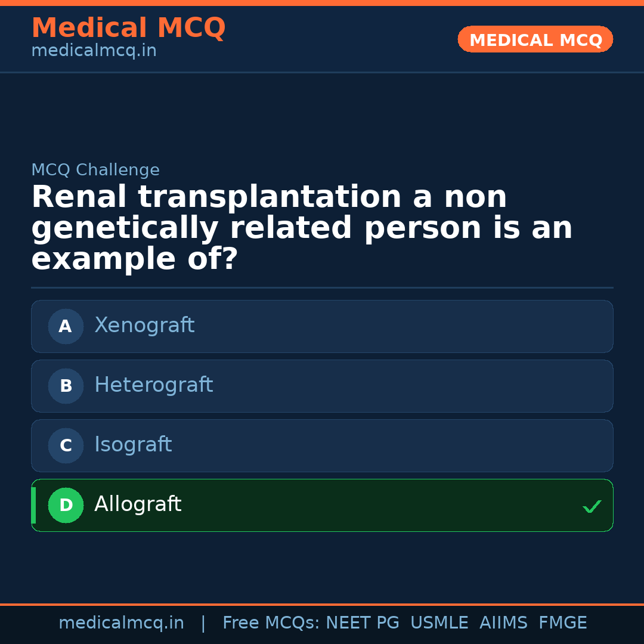Viewport: 644px width, 644px height.
Task: Click the green checkmark on Allograft answer
Action: 592,506
